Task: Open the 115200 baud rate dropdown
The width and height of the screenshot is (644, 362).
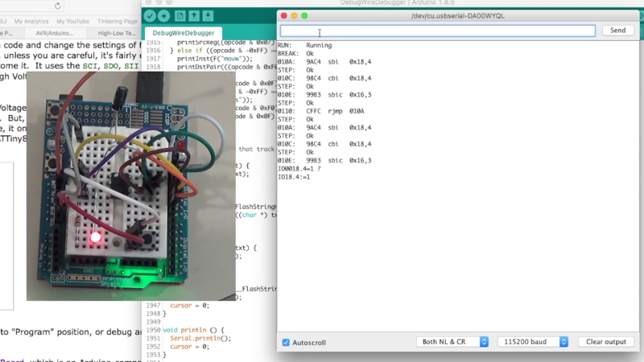Action: click(x=532, y=342)
